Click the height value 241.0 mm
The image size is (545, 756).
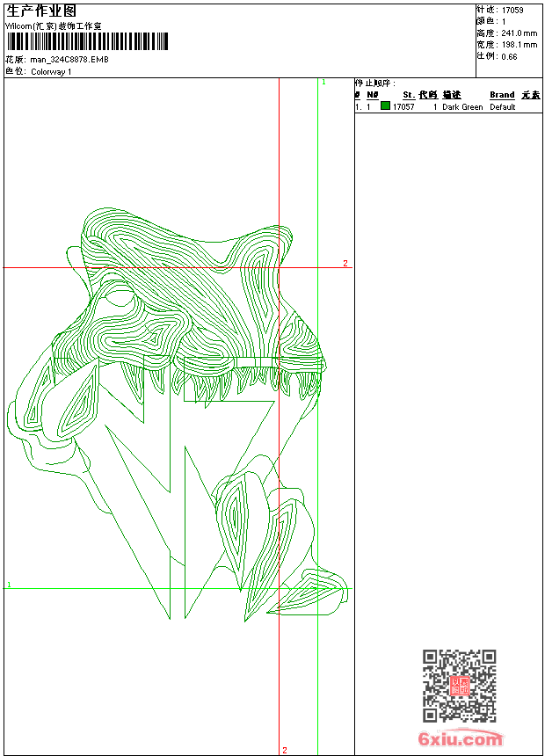point(518,33)
